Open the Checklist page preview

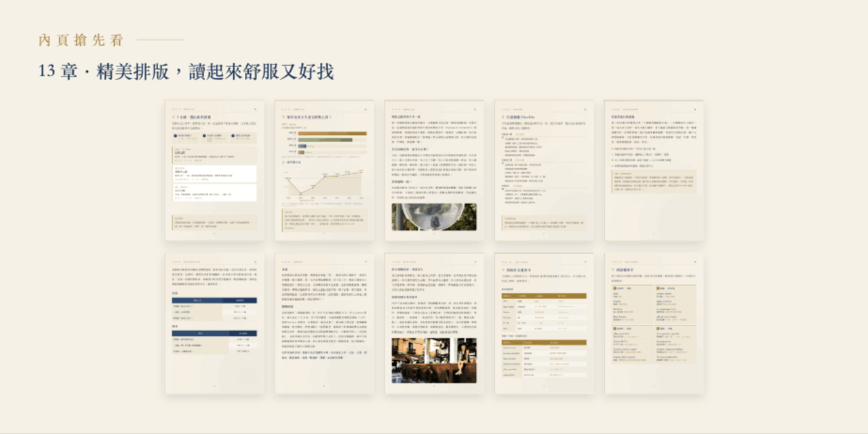pyautogui.click(x=543, y=170)
